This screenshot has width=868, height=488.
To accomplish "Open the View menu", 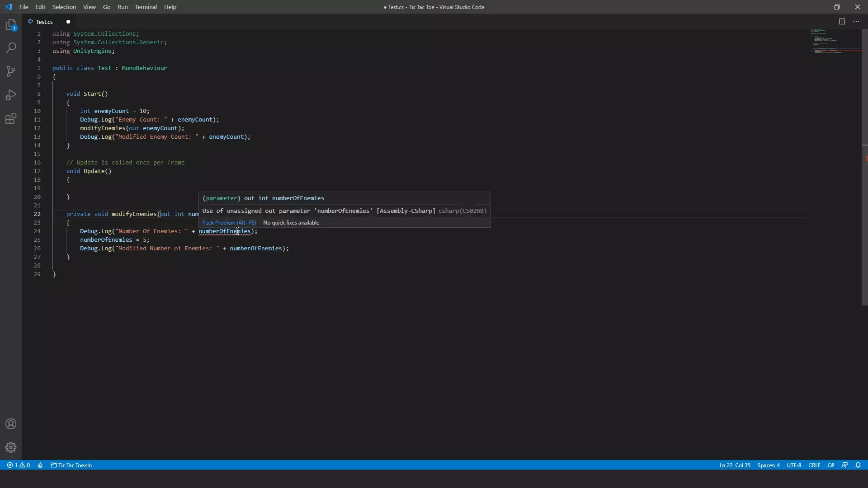I will [x=90, y=7].
